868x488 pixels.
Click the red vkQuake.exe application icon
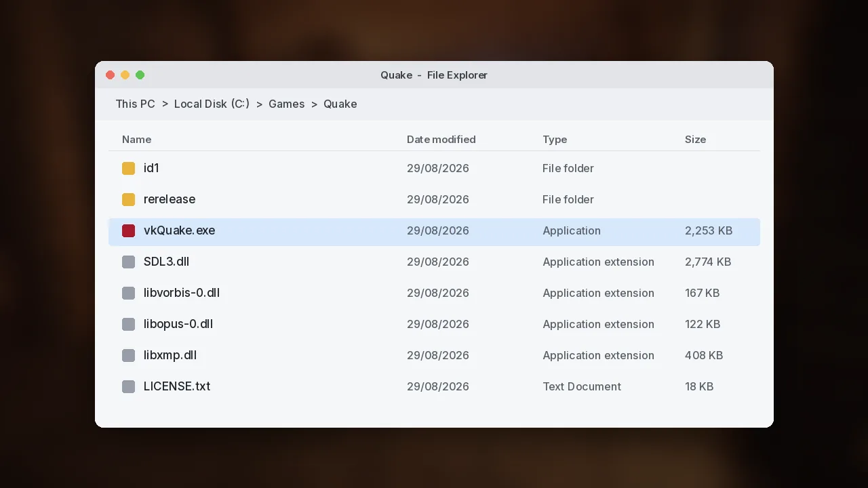128,230
